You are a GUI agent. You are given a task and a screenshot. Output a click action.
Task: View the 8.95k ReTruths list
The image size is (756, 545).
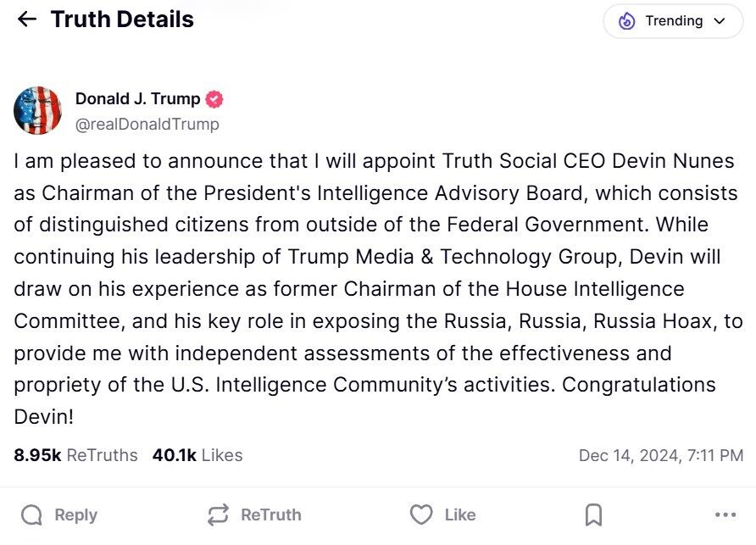point(75,455)
